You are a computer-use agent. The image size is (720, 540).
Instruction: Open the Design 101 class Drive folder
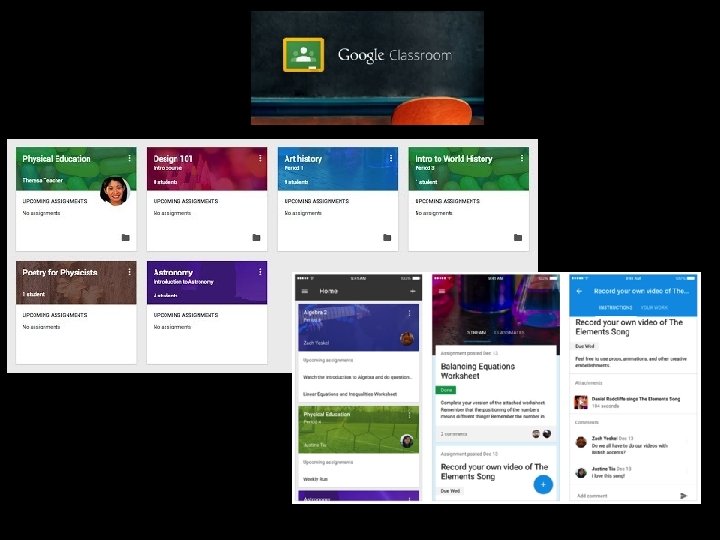(256, 237)
